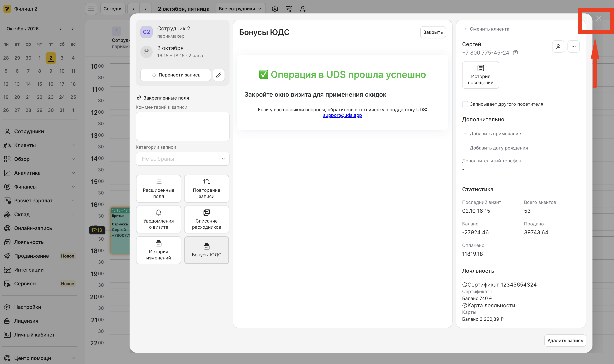
Task: Open the hamburger menu icon
Action: tap(91, 9)
